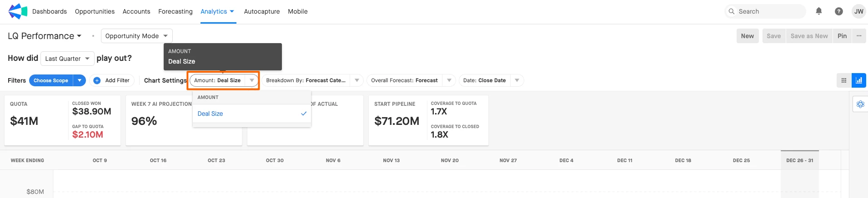
Task: Select the Dec 26 - 31 week column
Action: pyautogui.click(x=799, y=160)
